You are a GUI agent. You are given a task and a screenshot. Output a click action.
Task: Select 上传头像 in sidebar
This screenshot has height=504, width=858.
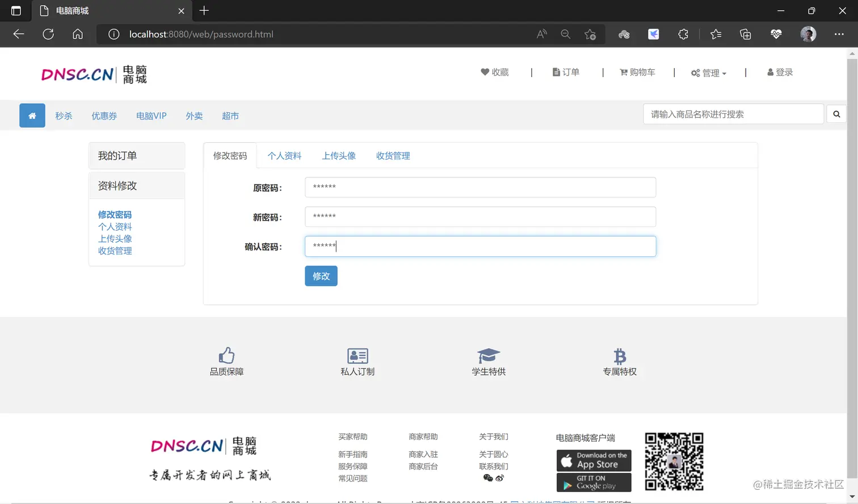point(115,239)
